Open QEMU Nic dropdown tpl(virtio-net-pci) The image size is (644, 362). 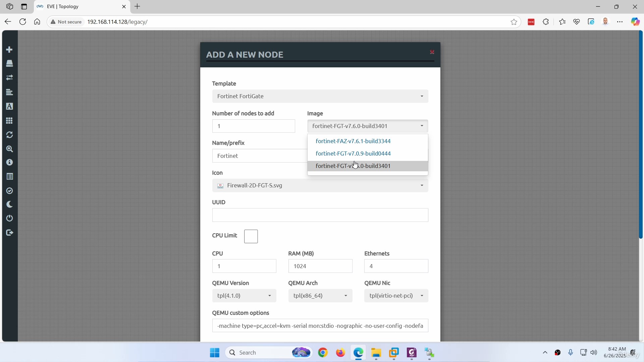tap(396, 296)
